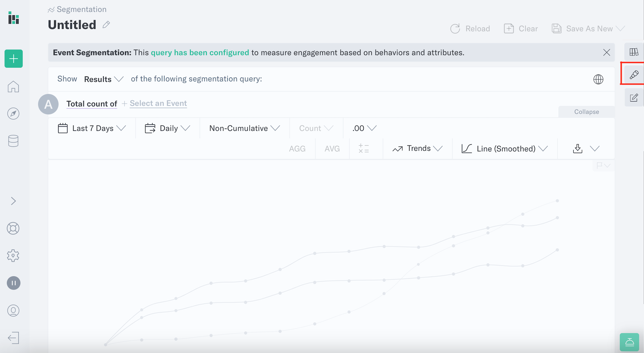Go to Segmentation via the breadcrumb
This screenshot has width=644, height=353.
point(81,9)
